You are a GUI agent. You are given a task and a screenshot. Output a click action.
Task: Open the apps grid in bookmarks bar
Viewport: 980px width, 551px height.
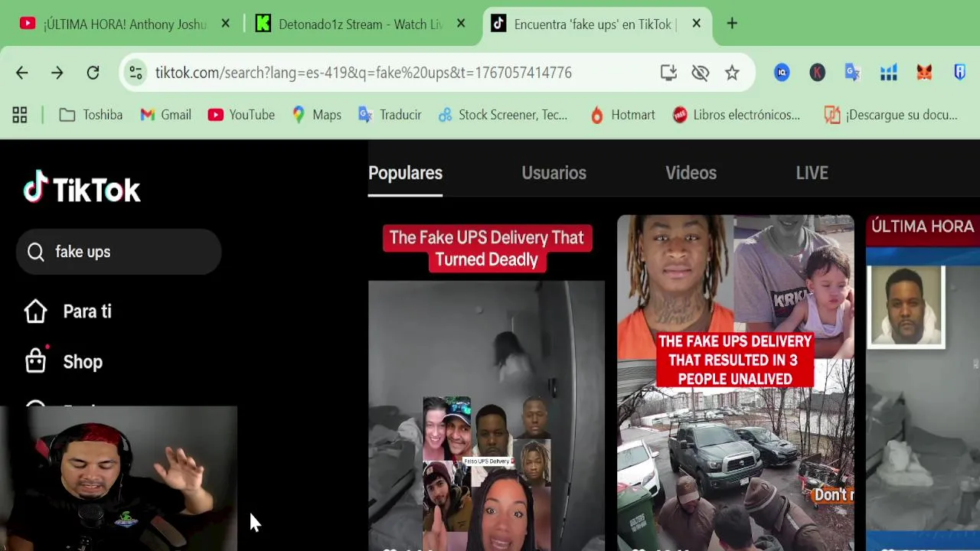[x=20, y=115]
